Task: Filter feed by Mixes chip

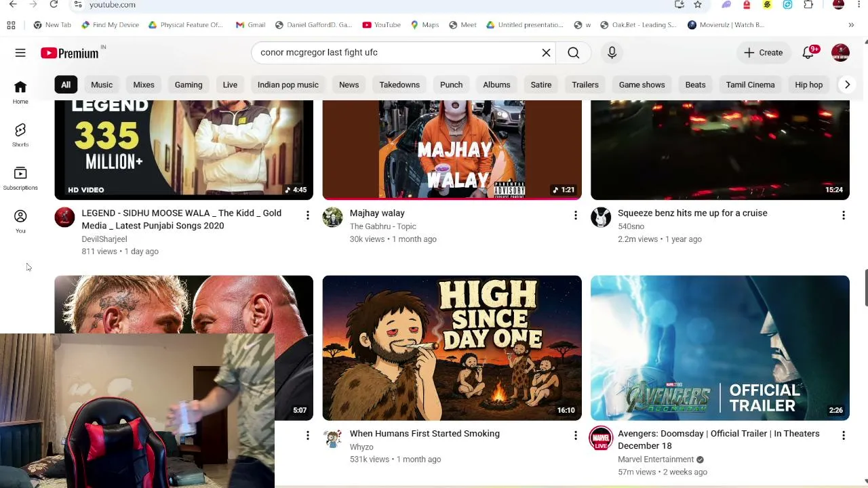Action: (144, 85)
